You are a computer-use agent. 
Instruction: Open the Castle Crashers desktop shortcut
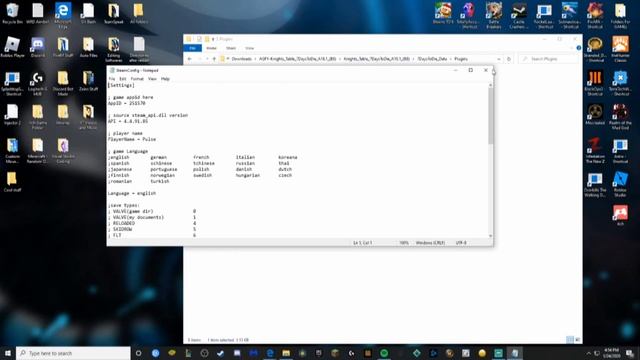[x=519, y=16]
